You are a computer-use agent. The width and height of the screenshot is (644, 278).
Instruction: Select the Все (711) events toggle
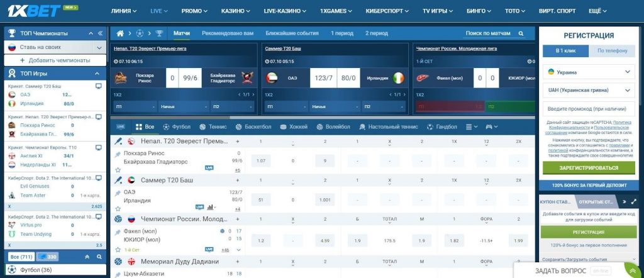tap(20, 257)
